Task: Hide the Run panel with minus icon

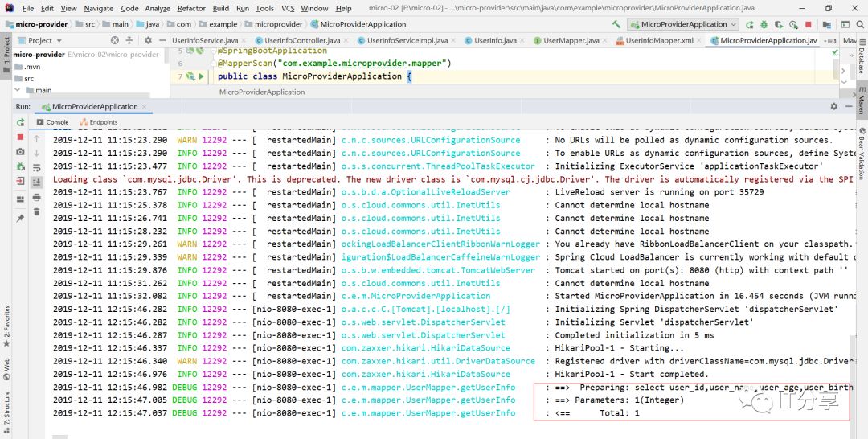Action: coord(850,106)
